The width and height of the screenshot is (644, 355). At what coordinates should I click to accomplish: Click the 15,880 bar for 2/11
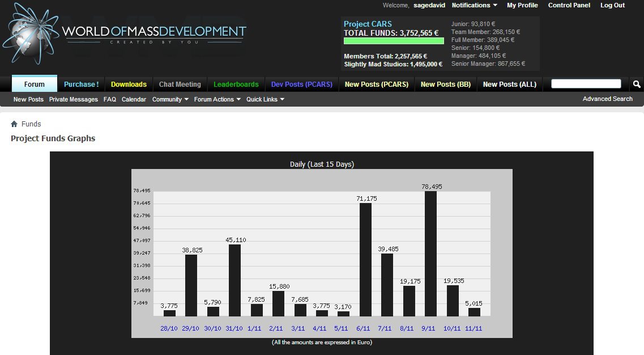click(279, 303)
